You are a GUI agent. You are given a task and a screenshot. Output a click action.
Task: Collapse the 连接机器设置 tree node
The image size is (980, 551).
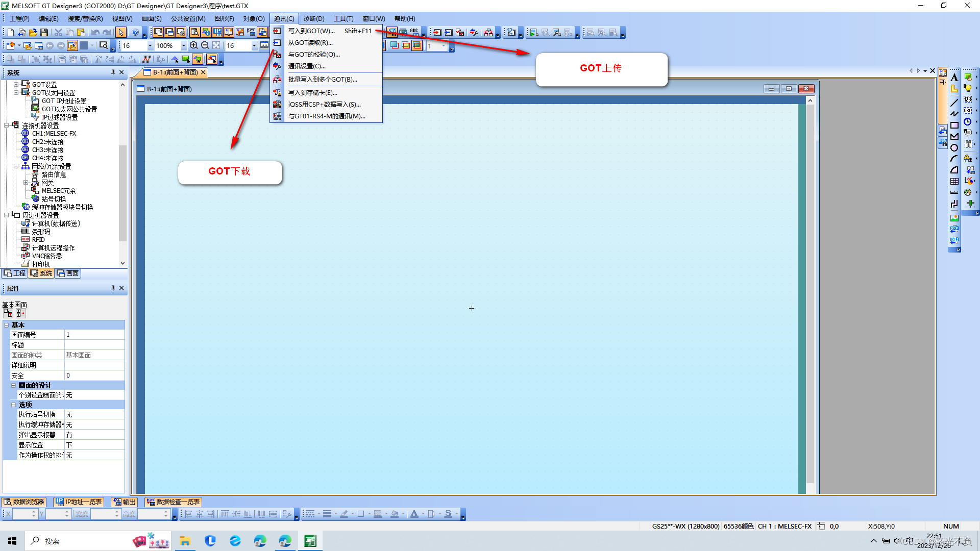coord(7,126)
